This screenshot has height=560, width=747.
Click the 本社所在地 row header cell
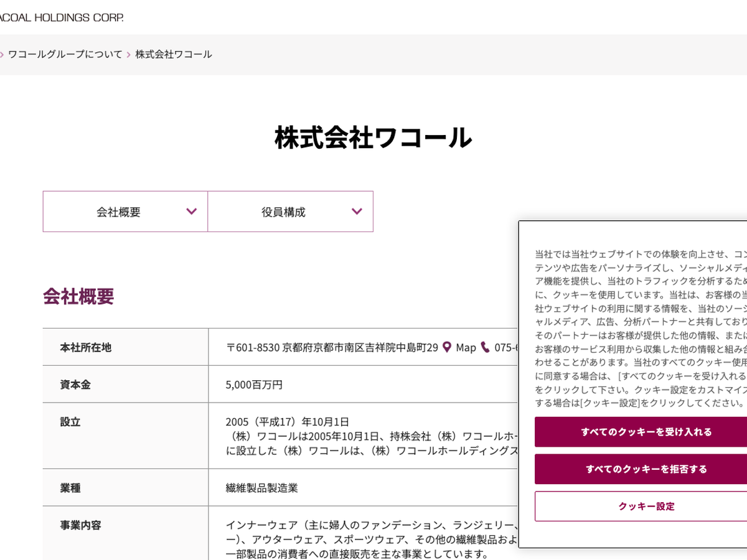(86, 347)
